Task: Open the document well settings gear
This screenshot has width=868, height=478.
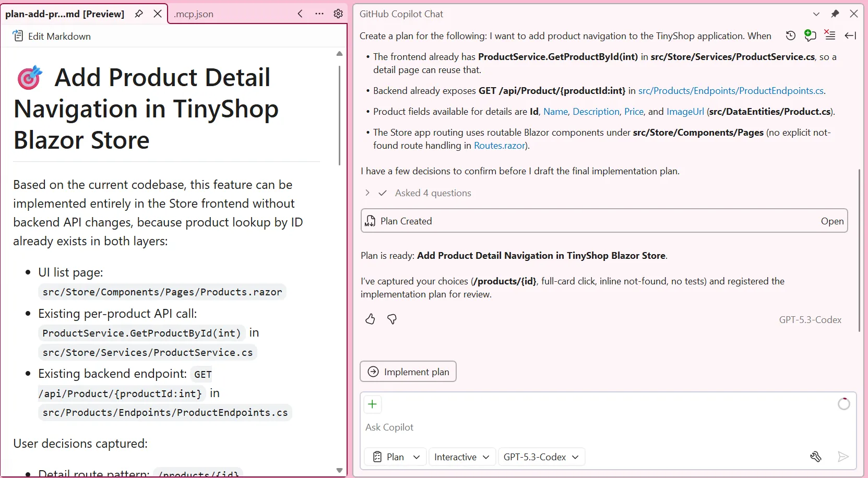Action: (x=338, y=14)
